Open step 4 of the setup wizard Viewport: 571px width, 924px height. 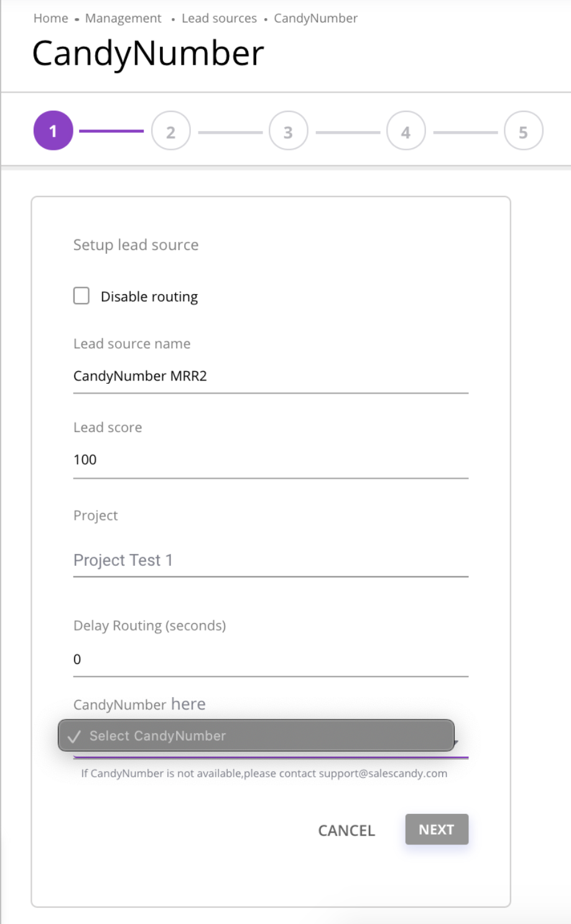[x=406, y=131]
